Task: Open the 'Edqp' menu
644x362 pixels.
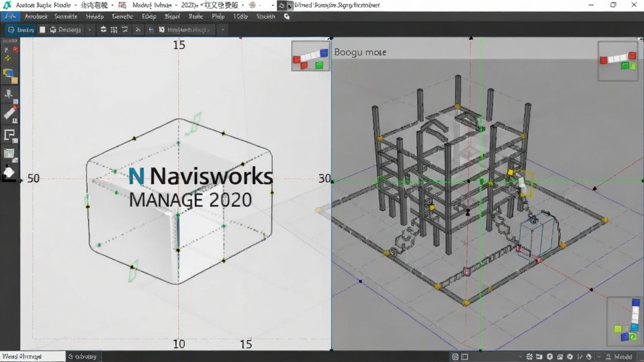Action: click(149, 16)
